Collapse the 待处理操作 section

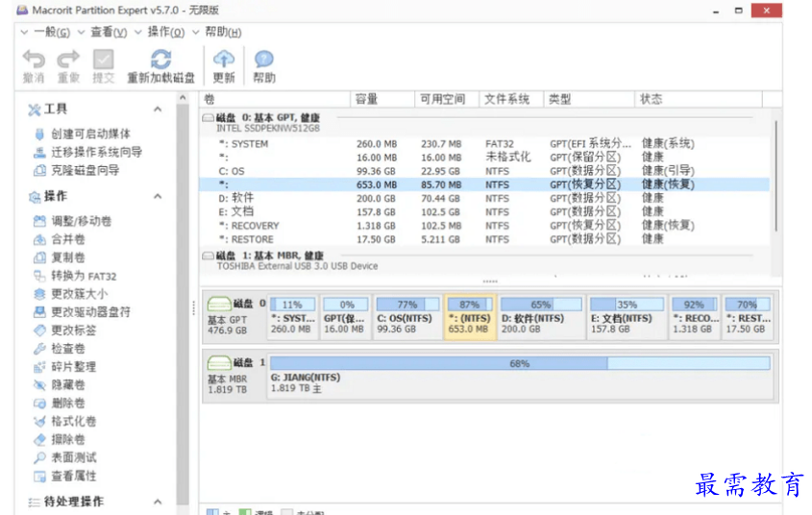point(158,502)
